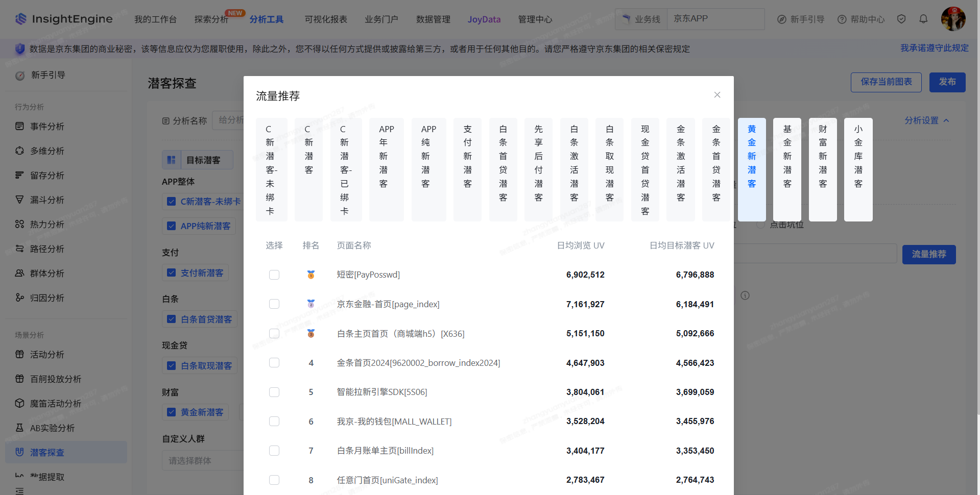Select the APP纯新潜客 tab
980x495 pixels.
coord(428,169)
